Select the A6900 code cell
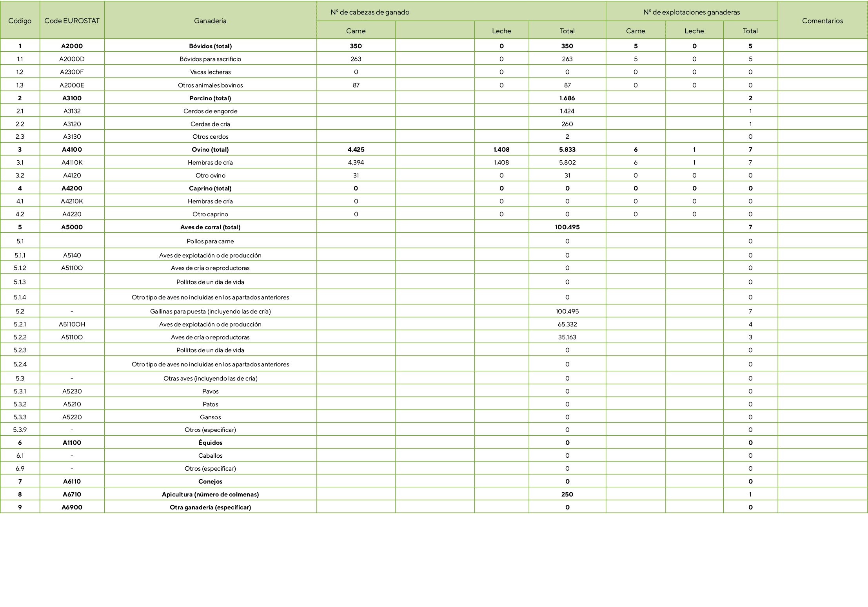Viewport: 868px width, 607px height. click(x=72, y=507)
